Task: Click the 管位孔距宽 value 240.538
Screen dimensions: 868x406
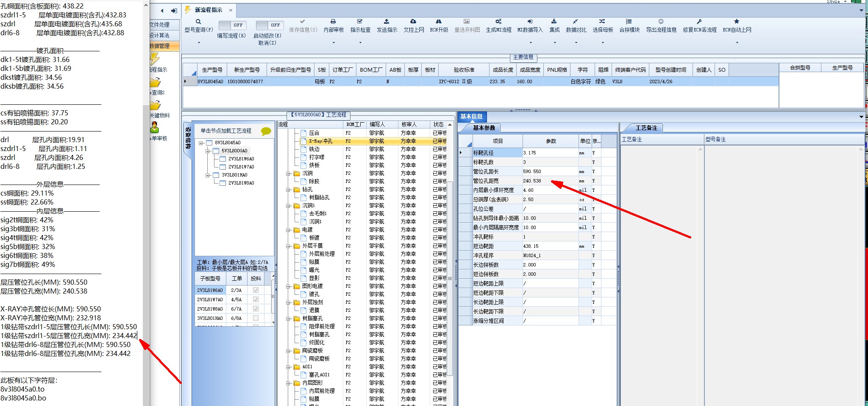Action: click(551, 181)
